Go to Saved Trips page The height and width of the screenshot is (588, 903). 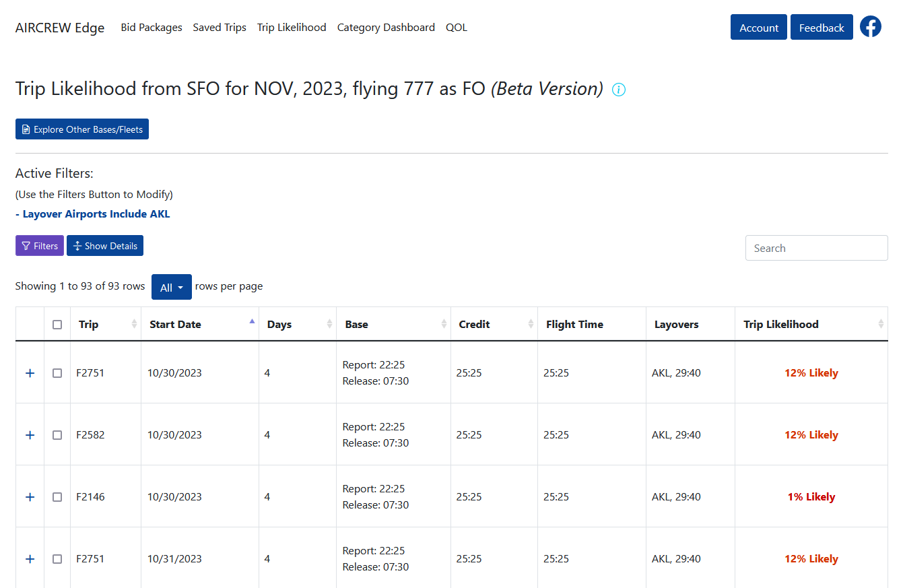pyautogui.click(x=220, y=28)
